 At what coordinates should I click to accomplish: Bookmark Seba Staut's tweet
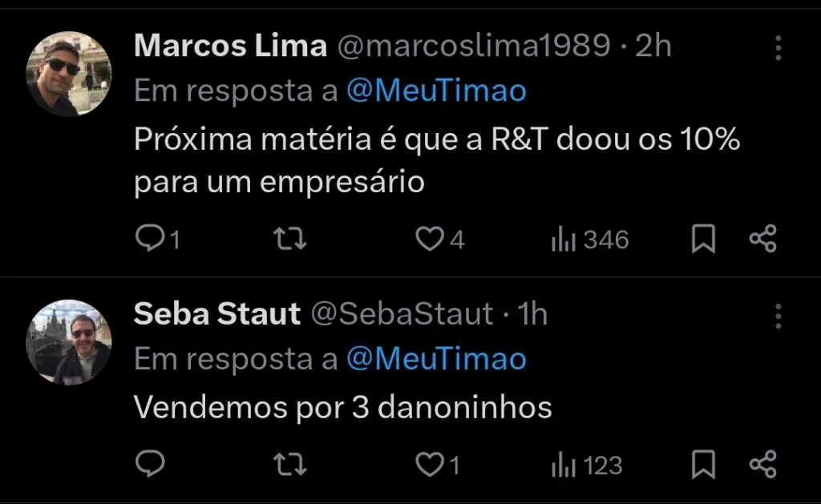[x=704, y=463]
